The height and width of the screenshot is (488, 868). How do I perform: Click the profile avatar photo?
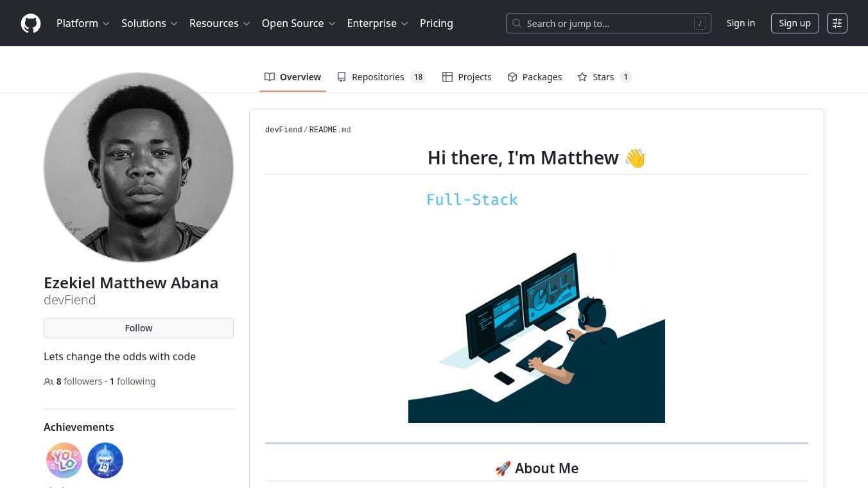point(139,168)
